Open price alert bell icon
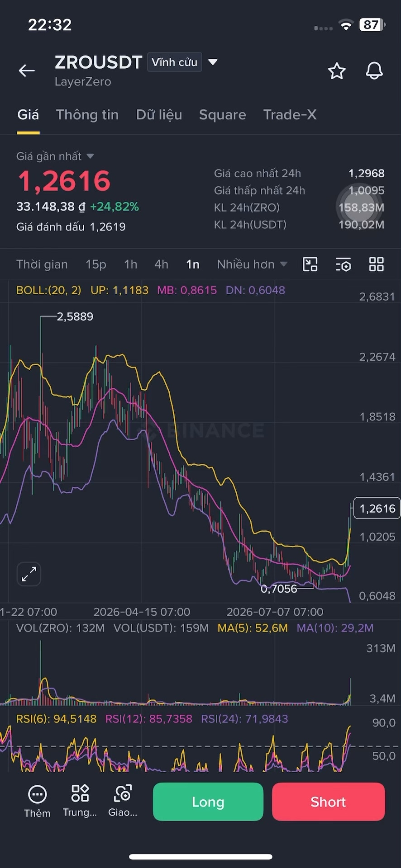 pos(374,71)
